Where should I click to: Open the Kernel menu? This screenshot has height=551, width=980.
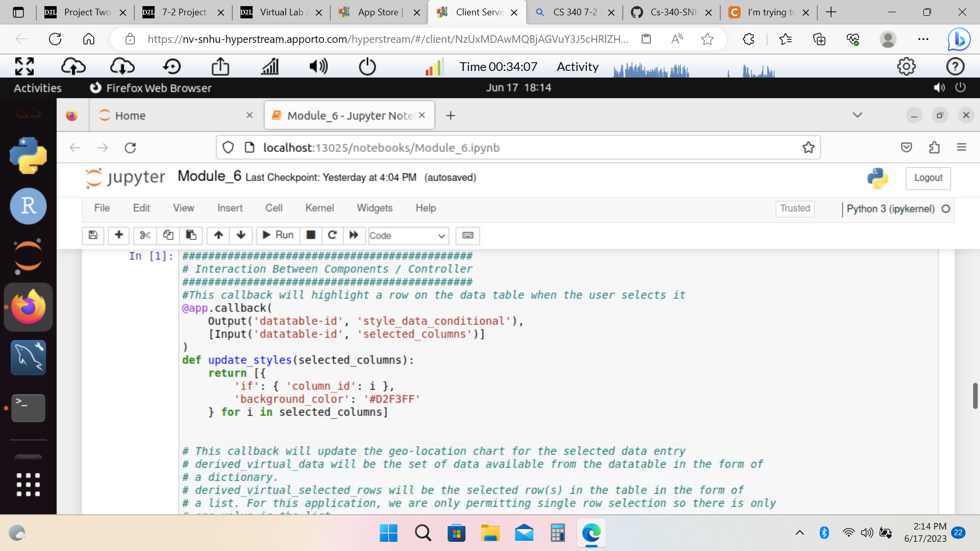(320, 208)
